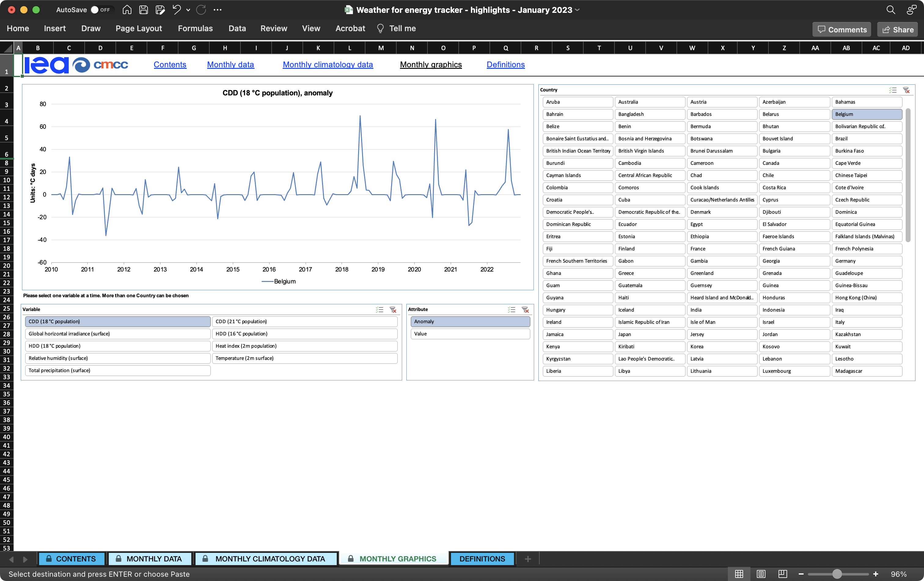Open the more commands ellipsis menu
This screenshot has height=581, width=924.
[x=218, y=10]
